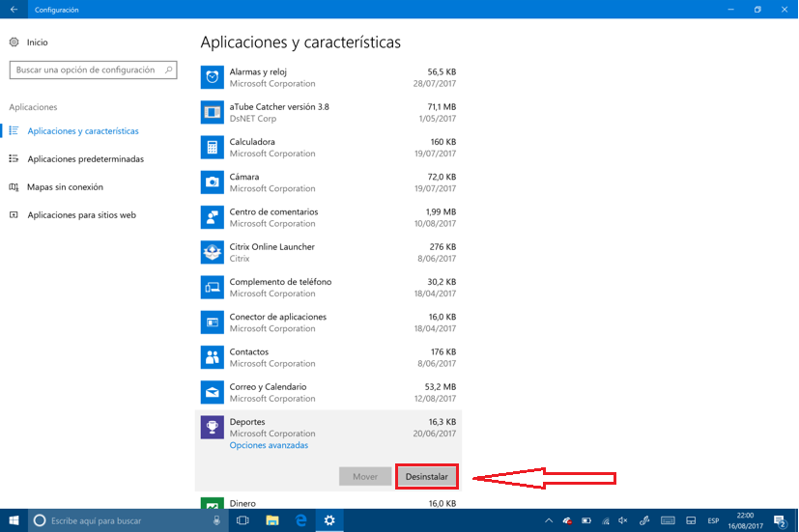Click the 71,1 MB size value

pyautogui.click(x=442, y=107)
